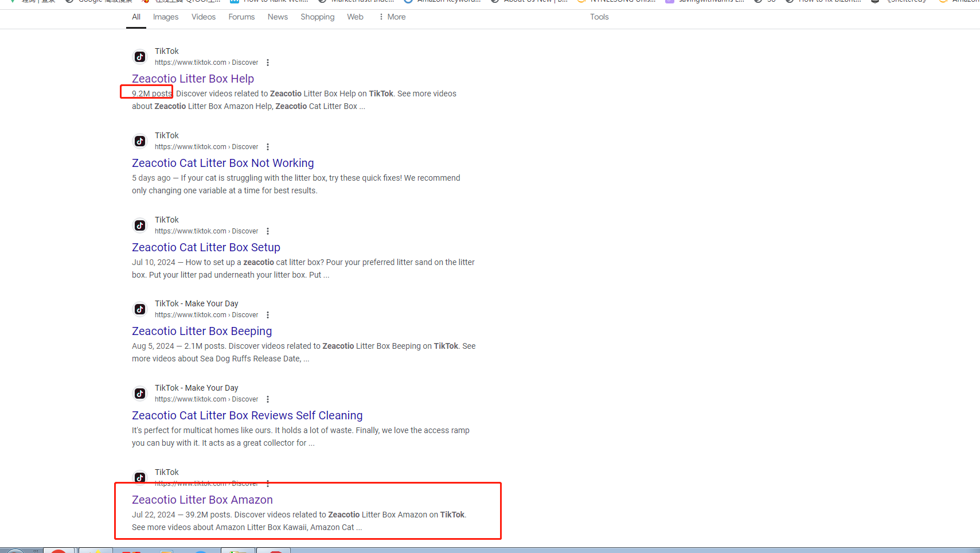Open three-dot menu for Litter Box Not Working result

(268, 147)
